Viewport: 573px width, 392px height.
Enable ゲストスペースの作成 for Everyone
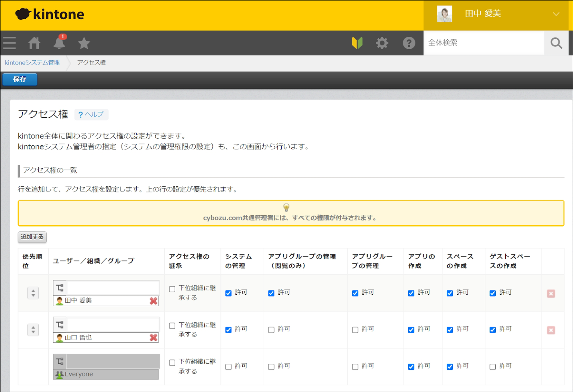(492, 367)
